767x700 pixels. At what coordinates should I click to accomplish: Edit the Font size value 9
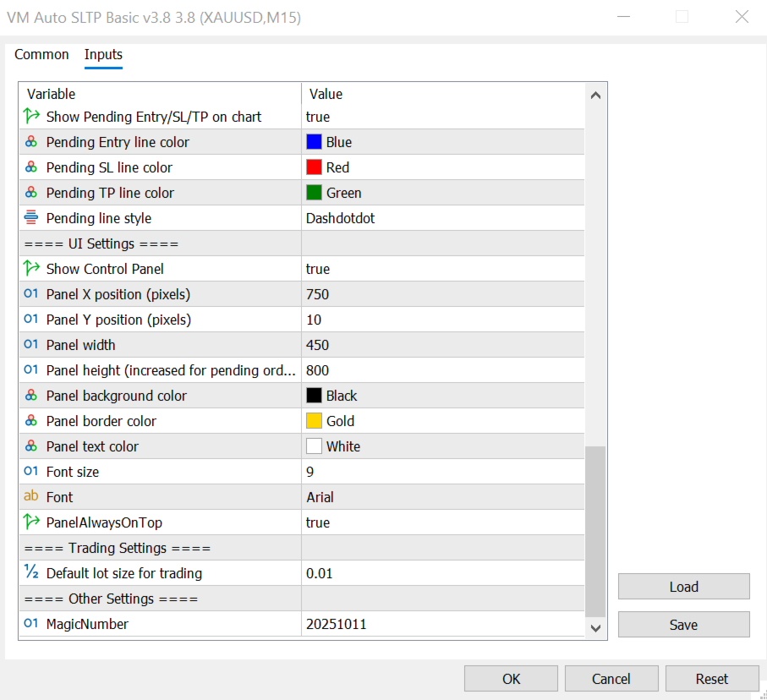click(443, 472)
